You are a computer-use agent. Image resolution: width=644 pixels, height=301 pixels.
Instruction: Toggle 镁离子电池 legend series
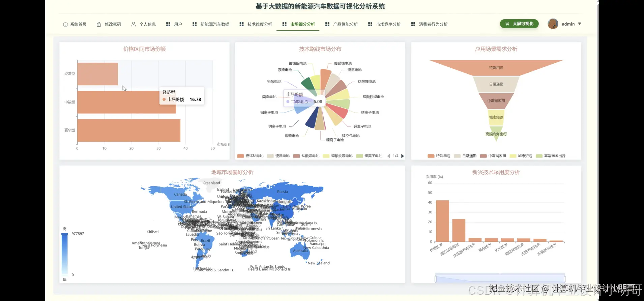[369, 156]
